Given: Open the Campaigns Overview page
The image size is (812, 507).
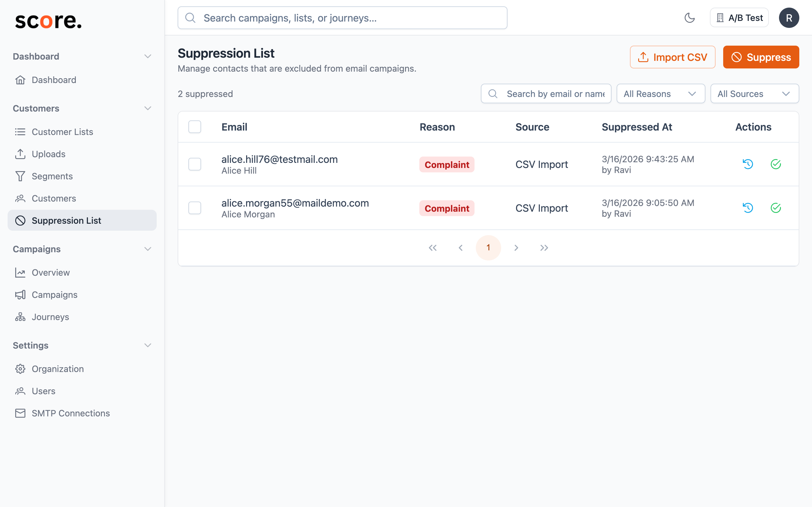Looking at the screenshot, I should (51, 272).
